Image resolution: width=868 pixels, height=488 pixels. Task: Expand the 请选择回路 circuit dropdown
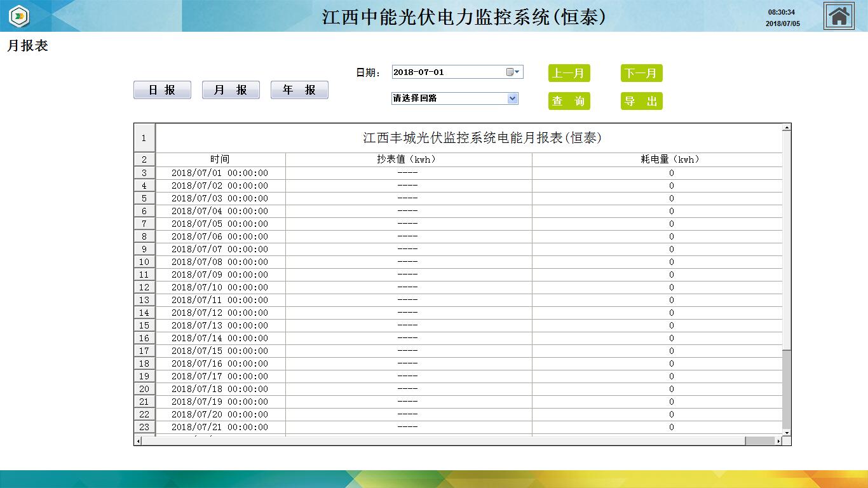[512, 98]
